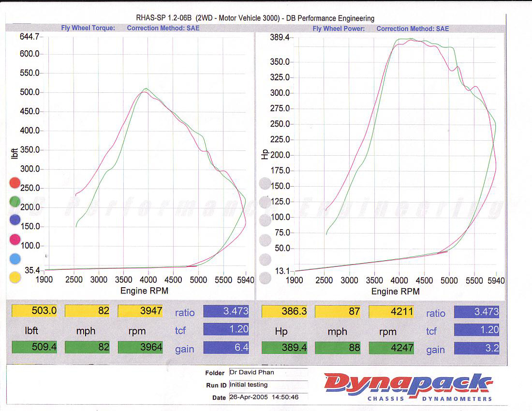Select the blue run color circle
The image size is (532, 411).
15,220
